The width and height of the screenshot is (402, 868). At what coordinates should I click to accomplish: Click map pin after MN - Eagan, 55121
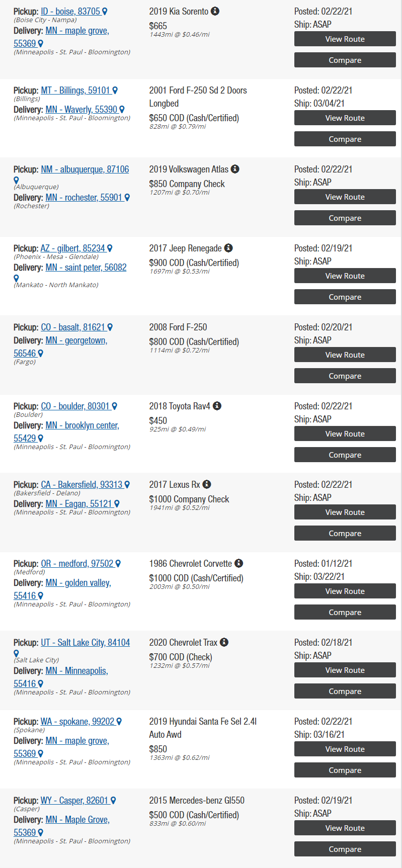tap(117, 504)
